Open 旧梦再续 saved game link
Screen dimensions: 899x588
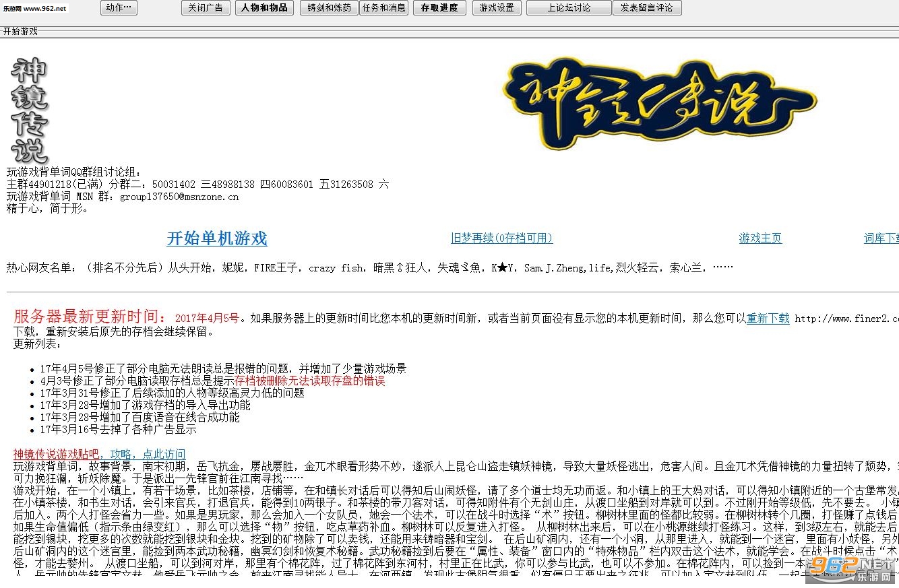pos(501,238)
